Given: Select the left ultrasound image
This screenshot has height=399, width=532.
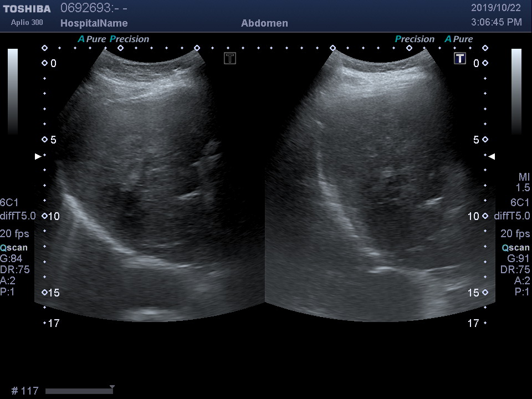Looking at the screenshot, I should (149, 185).
